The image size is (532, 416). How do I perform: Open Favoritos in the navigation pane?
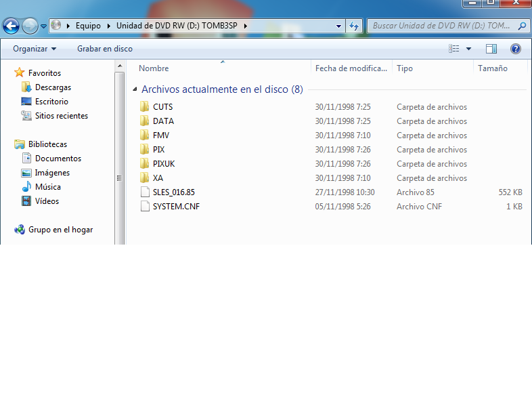click(x=45, y=73)
